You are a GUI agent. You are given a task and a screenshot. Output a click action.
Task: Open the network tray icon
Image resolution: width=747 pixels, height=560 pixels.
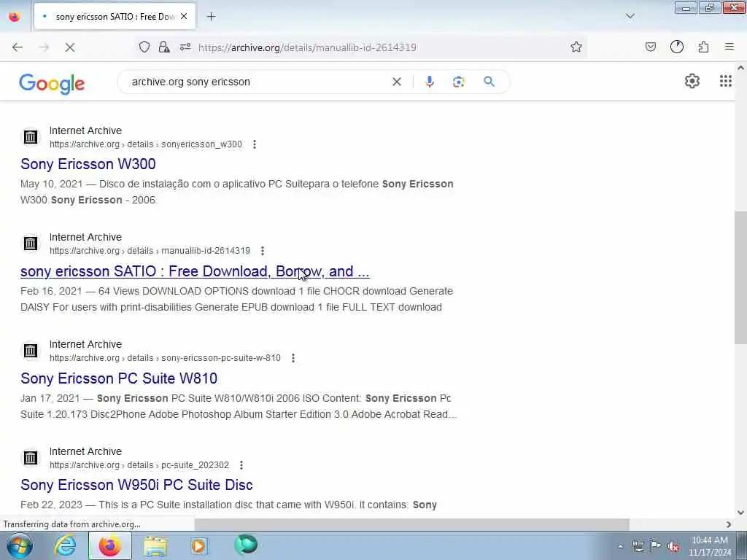click(638, 546)
